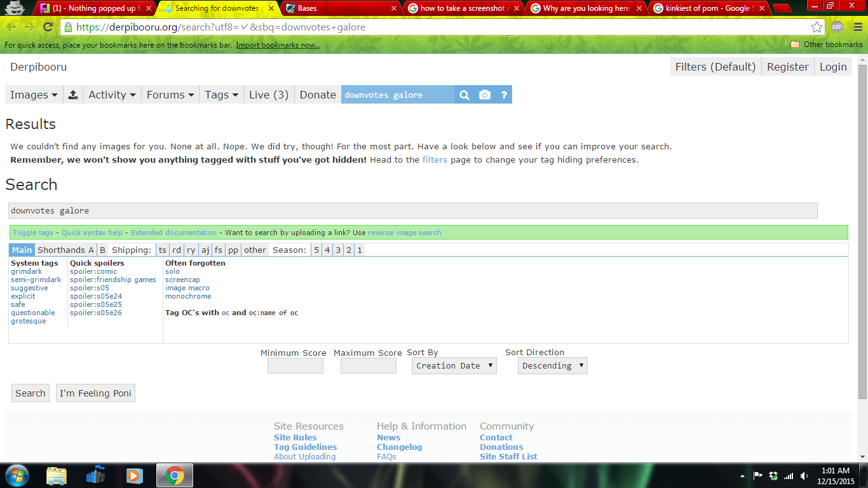The height and width of the screenshot is (488, 868).
Task: Click the I'm Feeling Poni button
Action: point(95,393)
